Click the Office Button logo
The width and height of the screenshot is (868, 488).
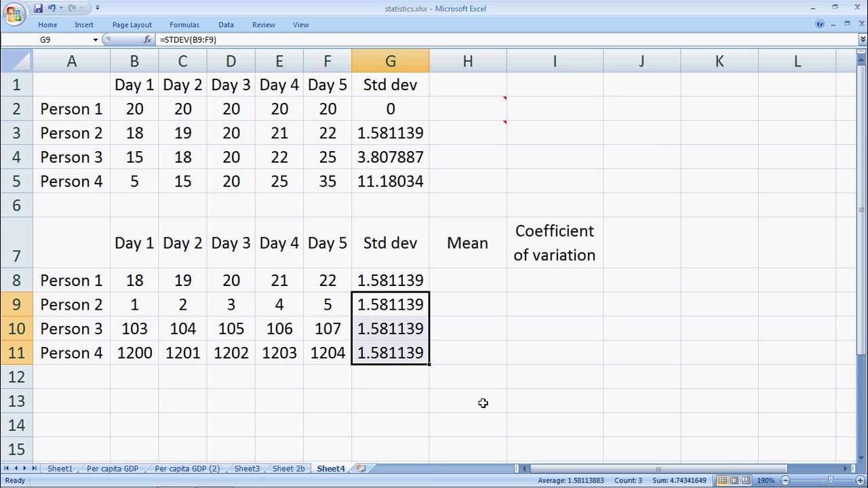(14, 14)
